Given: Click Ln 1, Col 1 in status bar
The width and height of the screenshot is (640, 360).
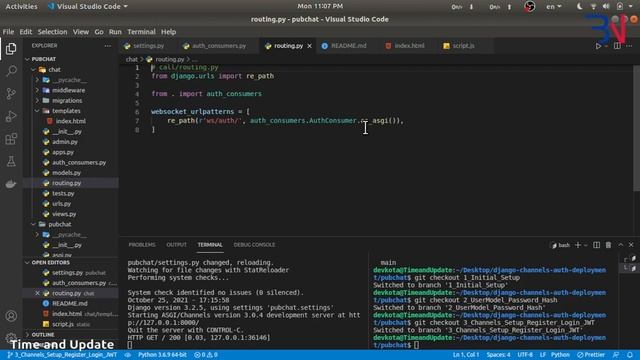Looking at the screenshot, I should pyautogui.click(x=466, y=355).
